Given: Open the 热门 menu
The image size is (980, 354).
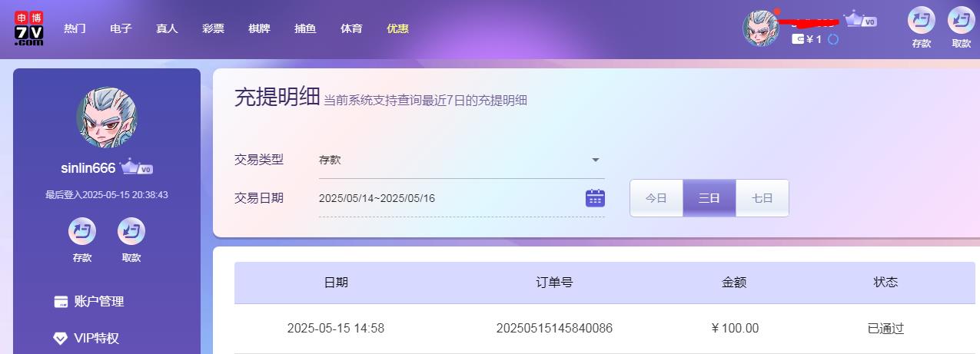Looking at the screenshot, I should coord(75,28).
